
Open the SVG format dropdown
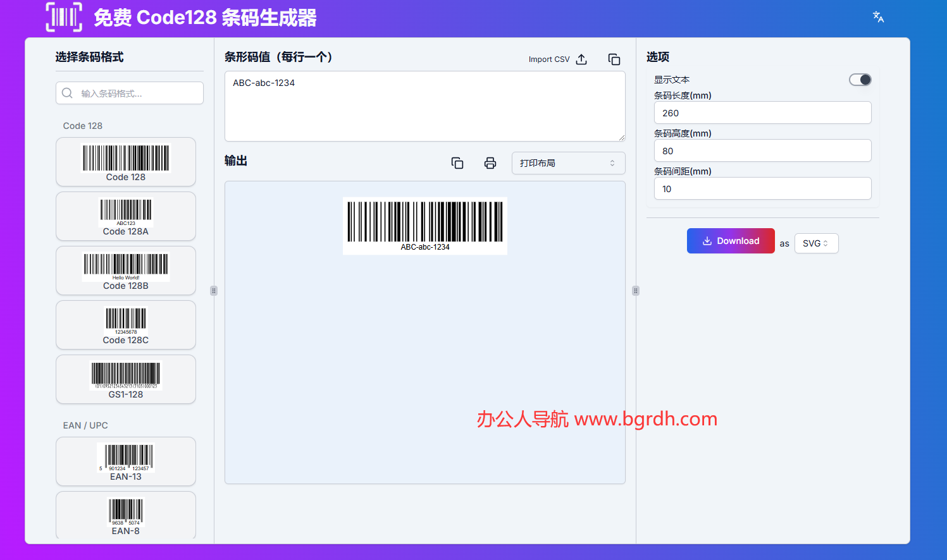[816, 243]
